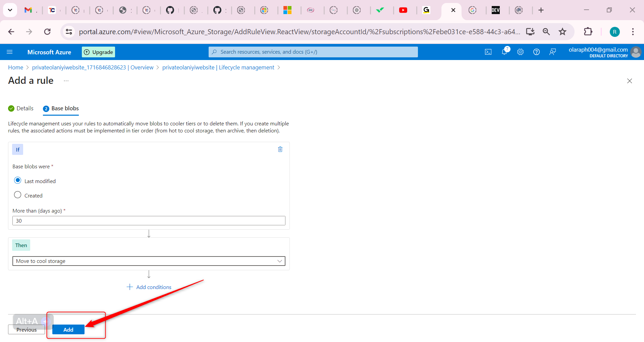Screen dimensions: 644x342
Task: Open the Chrome three-dot menu
Action: click(633, 32)
